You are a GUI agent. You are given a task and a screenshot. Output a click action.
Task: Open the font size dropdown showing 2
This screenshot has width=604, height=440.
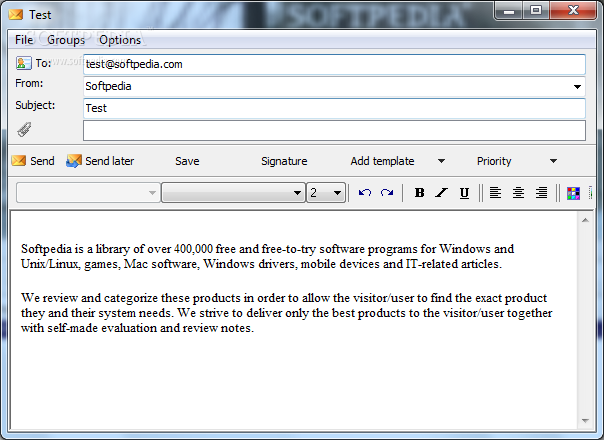coord(326,192)
